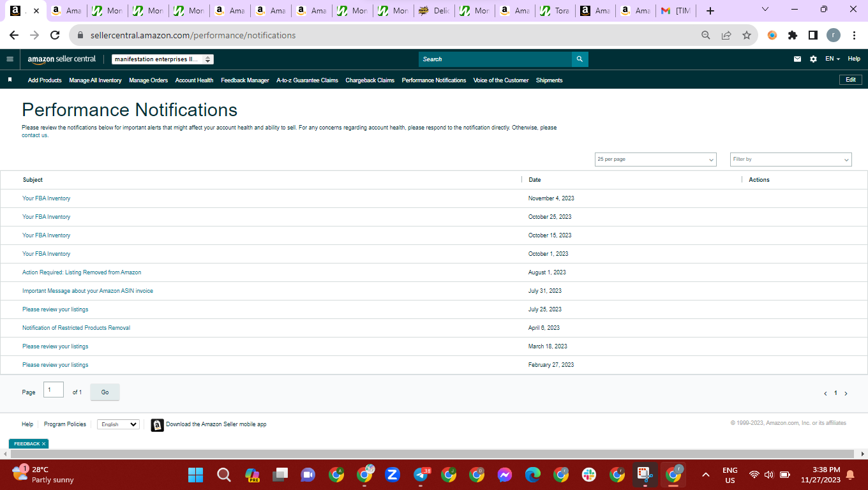Click the amazon seller central logo
868x490 pixels.
[62, 59]
